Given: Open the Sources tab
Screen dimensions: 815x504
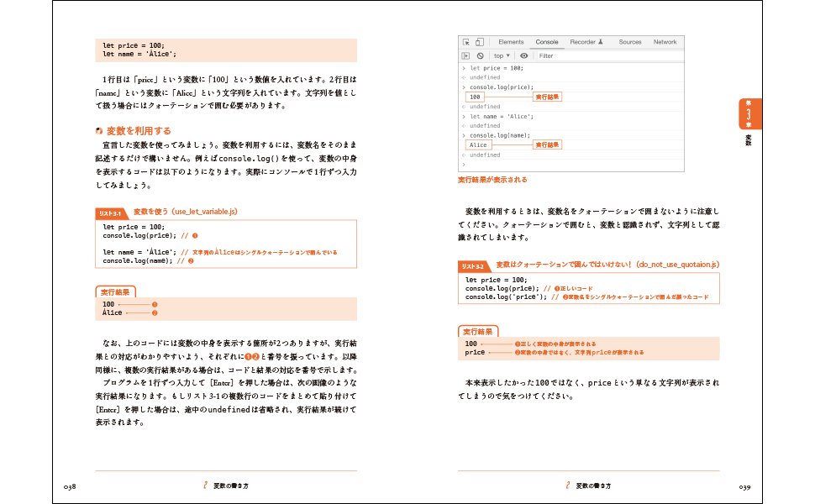Looking at the screenshot, I should pos(630,42).
